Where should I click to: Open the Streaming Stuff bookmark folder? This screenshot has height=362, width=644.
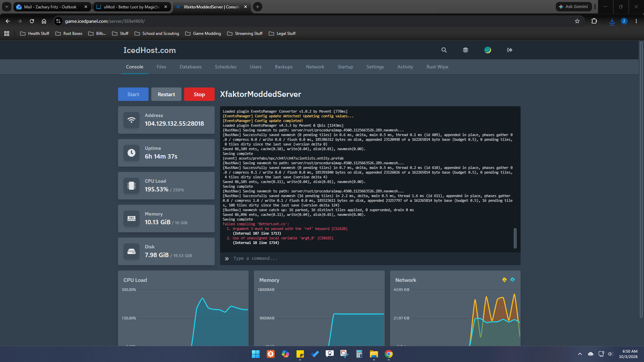(x=245, y=34)
